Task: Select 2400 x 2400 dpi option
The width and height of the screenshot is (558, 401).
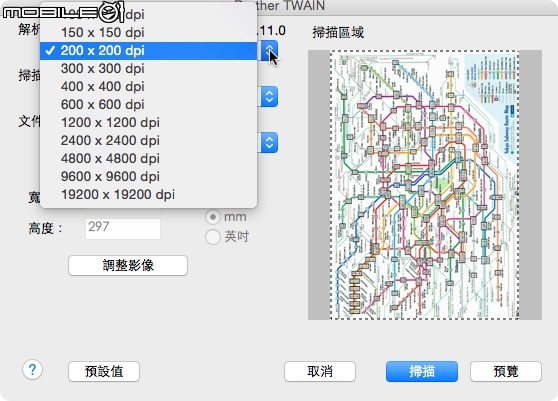Action: (148, 141)
